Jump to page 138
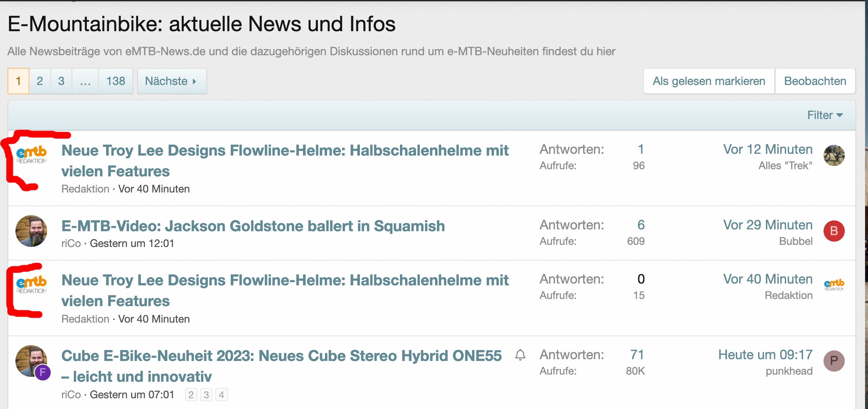Image resolution: width=868 pixels, height=409 pixels. pyautogui.click(x=115, y=81)
